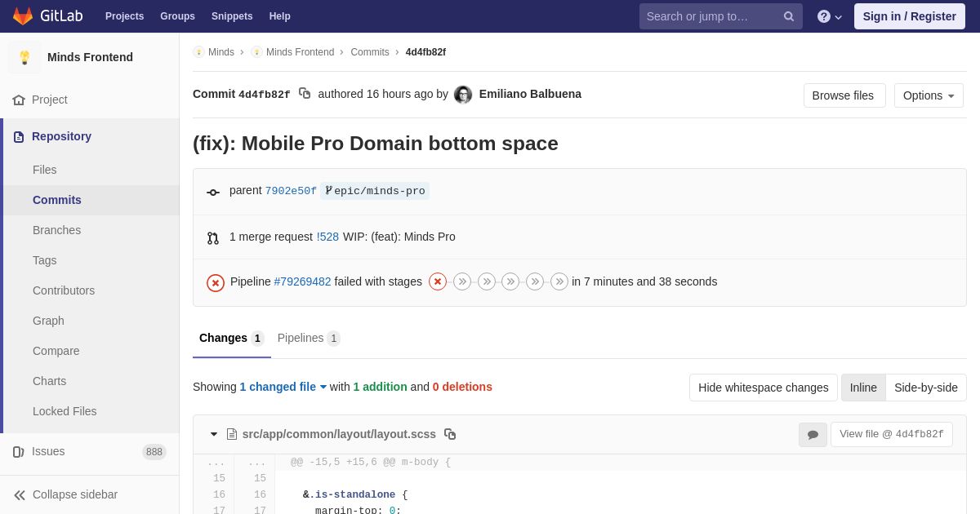Collapse the layout.scss diff
The height and width of the screenshot is (514, 980).
pyautogui.click(x=214, y=434)
